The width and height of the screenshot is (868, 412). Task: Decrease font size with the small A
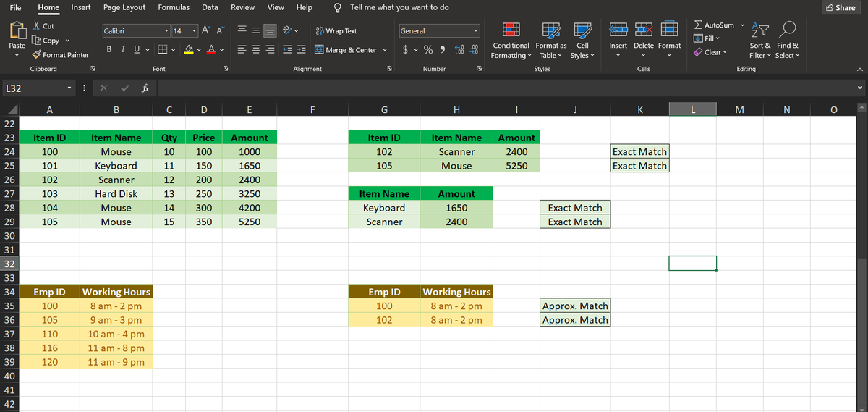point(219,30)
